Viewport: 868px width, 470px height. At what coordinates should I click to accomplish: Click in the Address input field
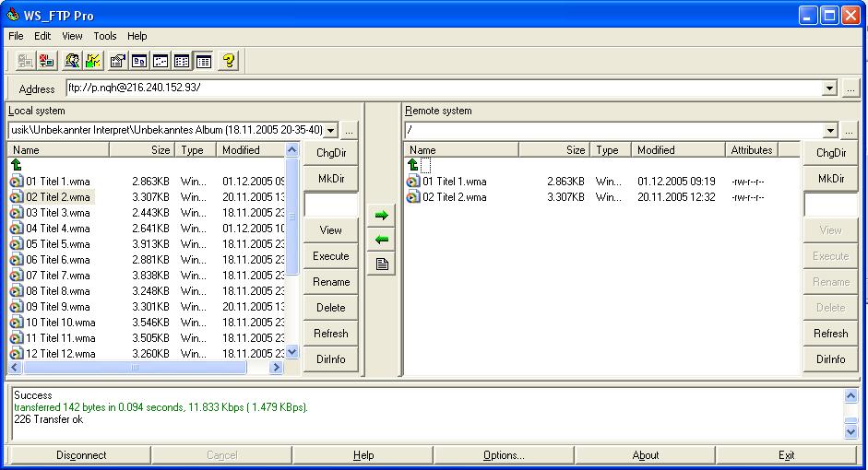(x=444, y=88)
